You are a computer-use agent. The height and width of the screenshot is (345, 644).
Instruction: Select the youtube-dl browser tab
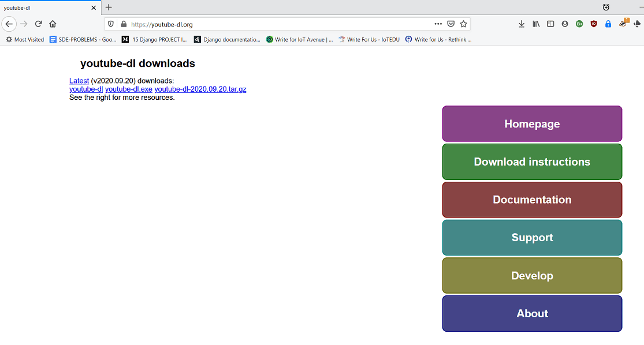click(x=50, y=7)
